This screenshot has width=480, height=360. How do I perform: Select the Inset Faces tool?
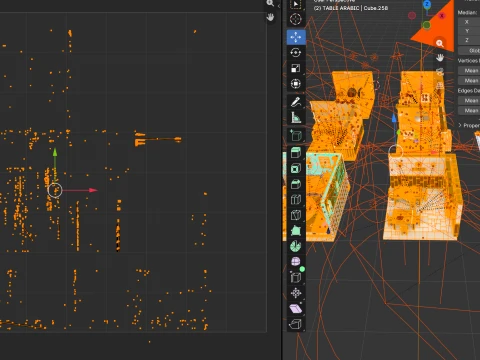(296, 169)
